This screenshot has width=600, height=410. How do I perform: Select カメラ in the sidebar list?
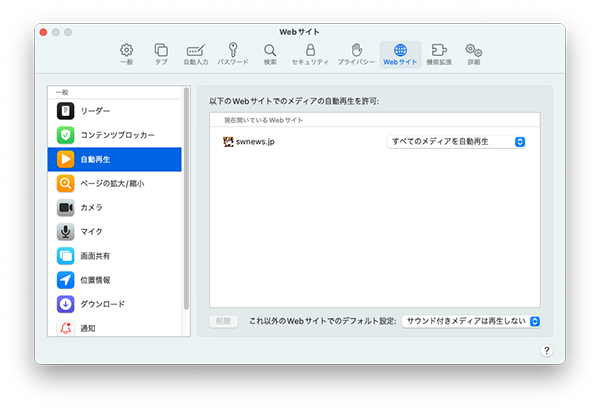(114, 207)
